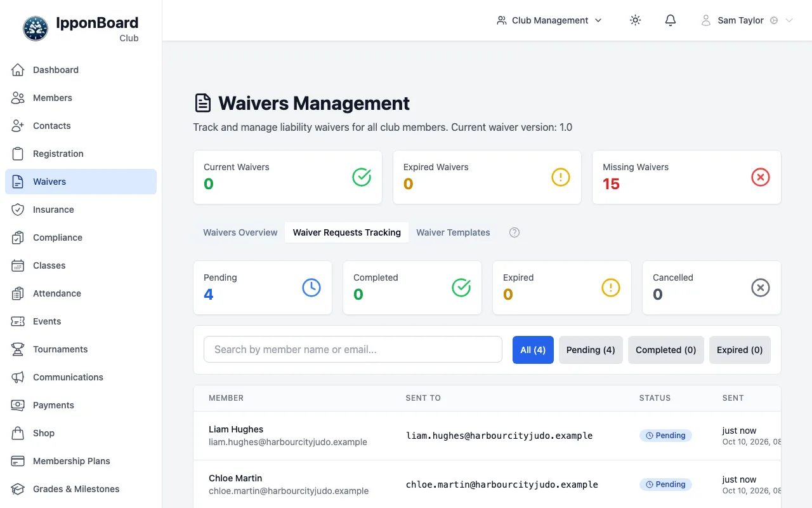Open Contacts via its add-person icon

18,126
